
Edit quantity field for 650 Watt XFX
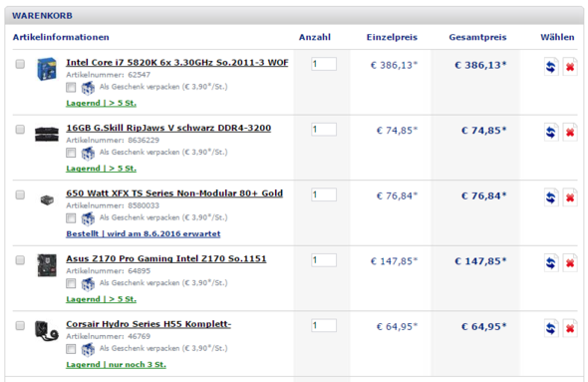324,194
